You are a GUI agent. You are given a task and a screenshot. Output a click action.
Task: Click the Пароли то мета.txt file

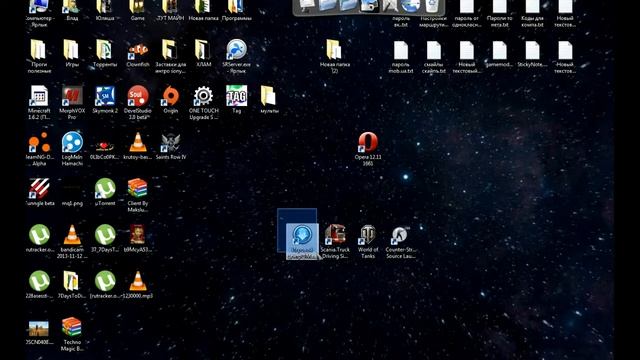point(499,7)
